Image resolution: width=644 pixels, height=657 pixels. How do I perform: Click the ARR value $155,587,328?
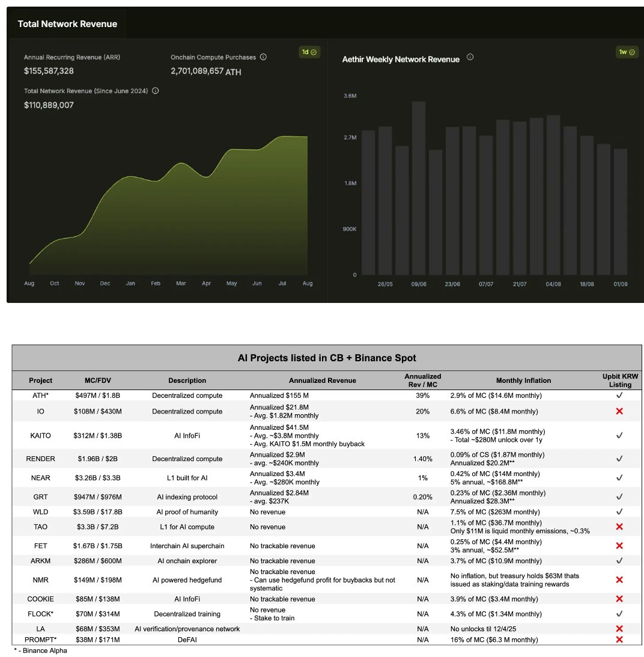click(49, 71)
